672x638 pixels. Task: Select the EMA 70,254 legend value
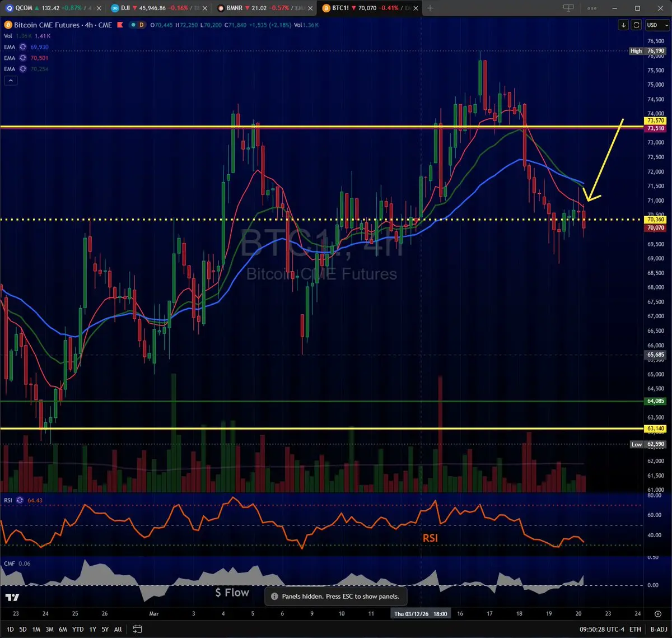(39, 69)
